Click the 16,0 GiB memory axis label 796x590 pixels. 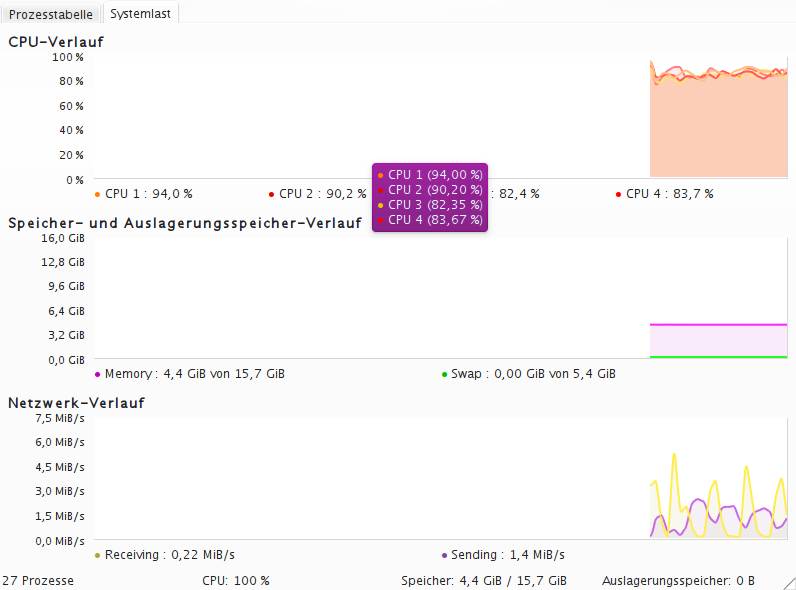click(63, 238)
